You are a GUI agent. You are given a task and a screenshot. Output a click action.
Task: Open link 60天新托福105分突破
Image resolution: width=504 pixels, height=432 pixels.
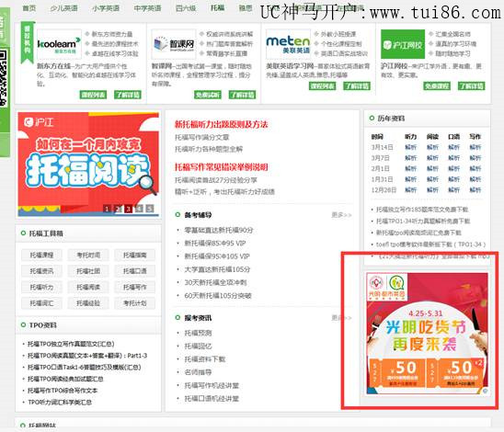(x=218, y=295)
